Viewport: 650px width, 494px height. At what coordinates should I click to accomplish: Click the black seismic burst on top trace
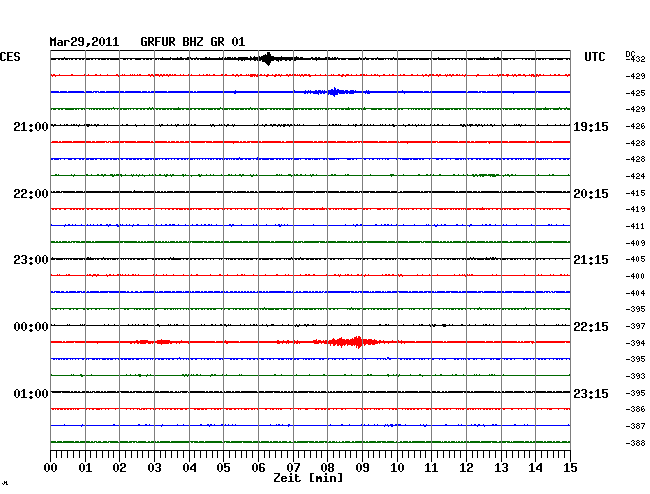point(268,59)
